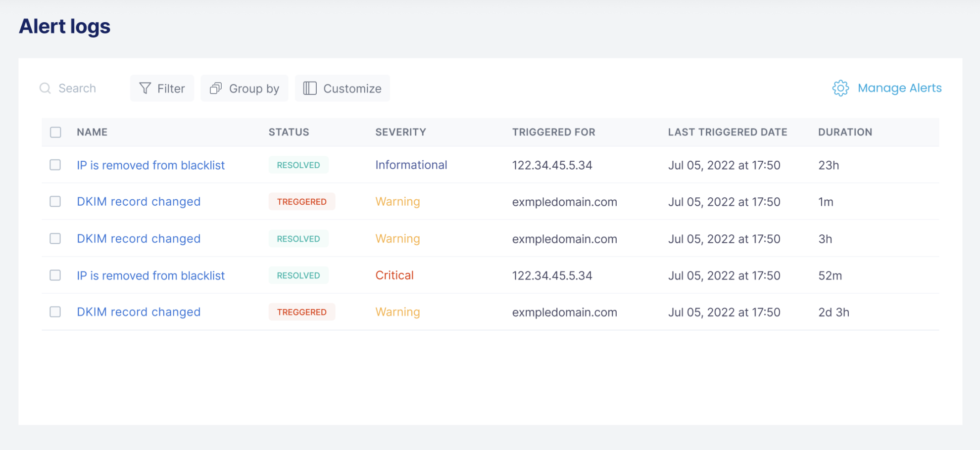Viewport: 980px width, 450px height.
Task: Open the Customize panel
Action: pos(342,88)
